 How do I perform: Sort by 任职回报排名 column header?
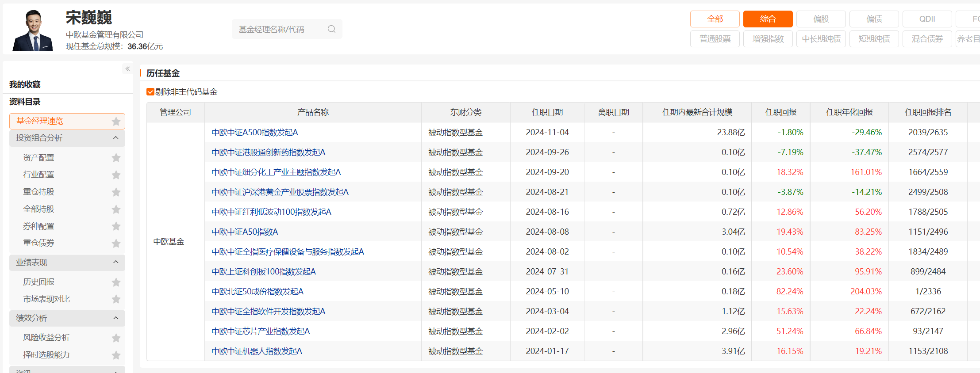point(928,112)
